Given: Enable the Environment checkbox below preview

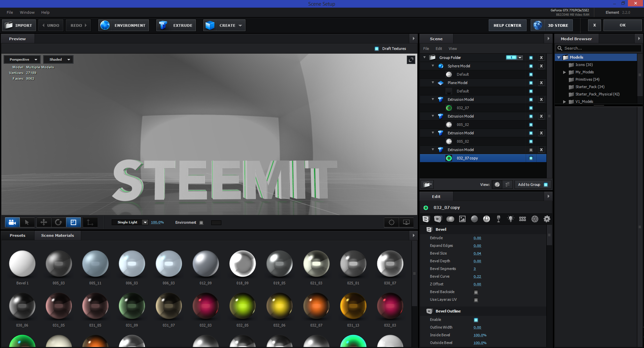Looking at the screenshot, I should click(201, 222).
